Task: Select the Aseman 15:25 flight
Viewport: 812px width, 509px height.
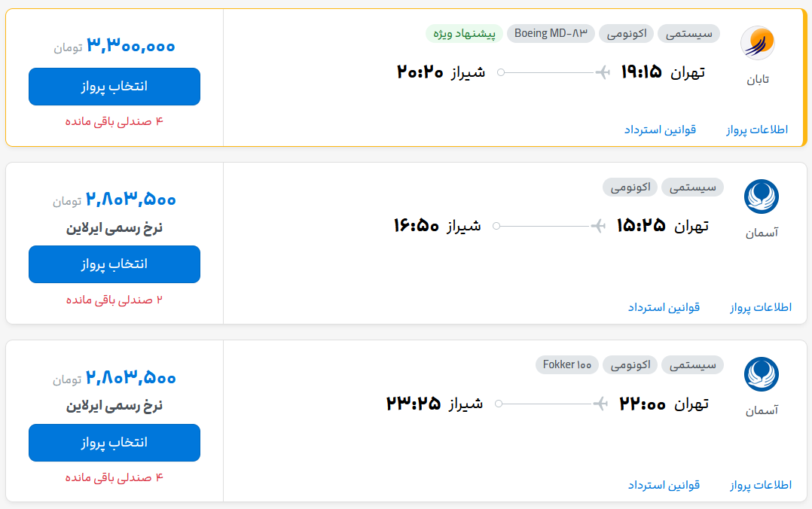Action: (x=114, y=264)
